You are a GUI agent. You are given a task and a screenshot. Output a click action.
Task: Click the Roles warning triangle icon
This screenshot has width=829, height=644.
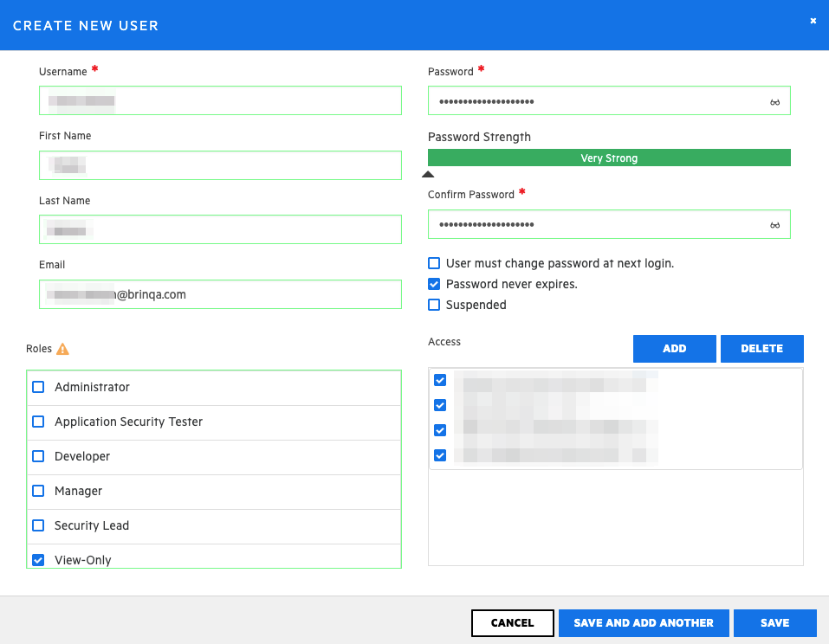pyautogui.click(x=62, y=350)
